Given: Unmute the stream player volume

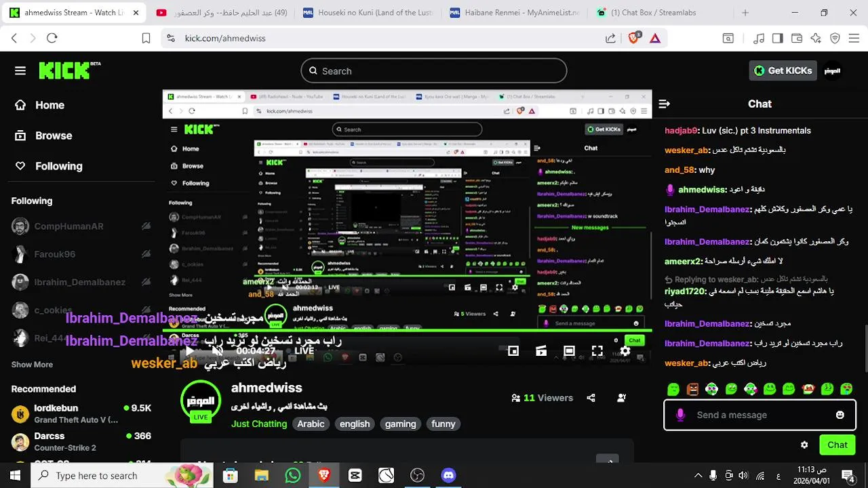Looking at the screenshot, I should coord(217,351).
